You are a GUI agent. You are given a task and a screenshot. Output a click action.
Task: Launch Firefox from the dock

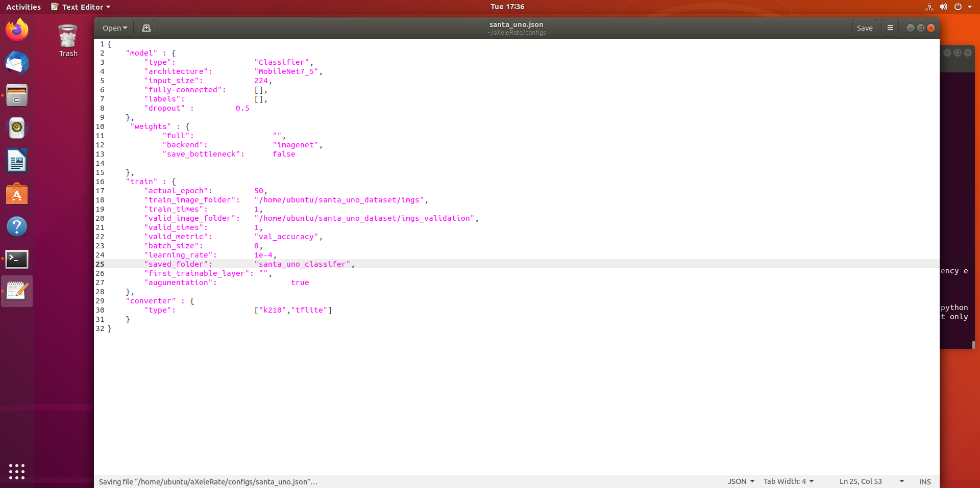point(17,30)
